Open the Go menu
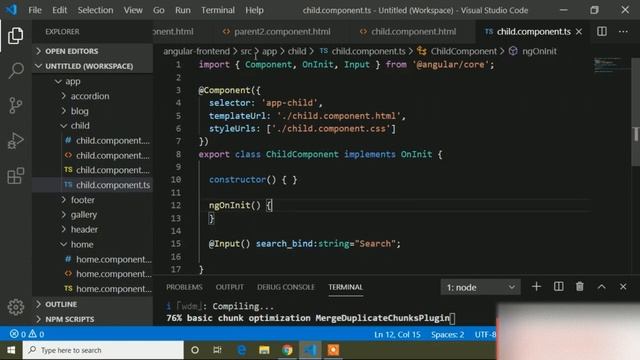This screenshot has height=360, width=640. [159, 10]
